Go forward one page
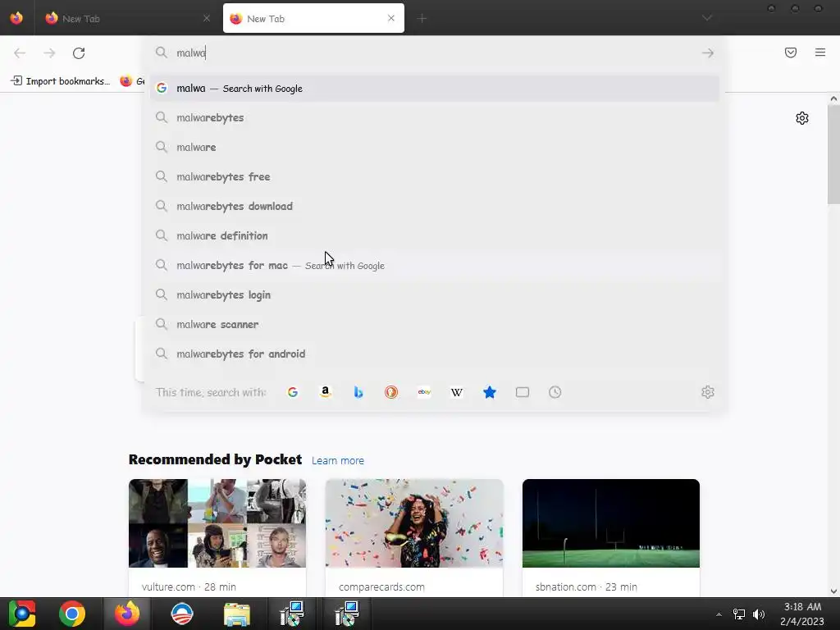 (x=49, y=53)
